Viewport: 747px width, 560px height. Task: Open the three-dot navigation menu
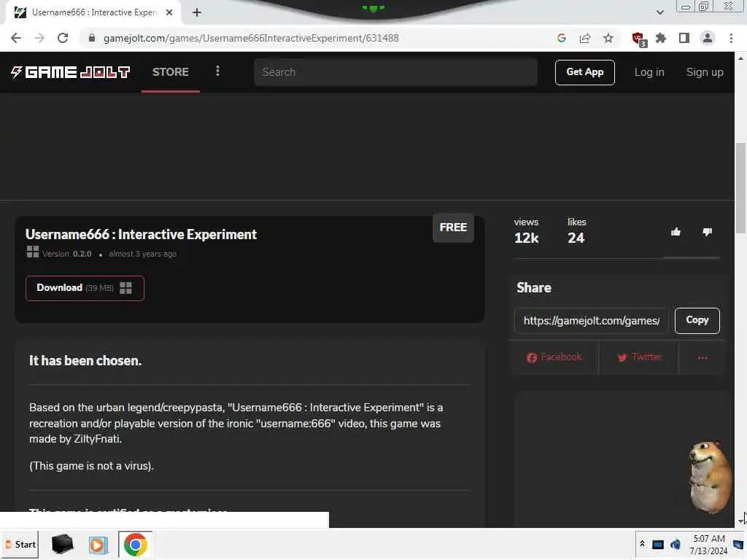point(217,71)
